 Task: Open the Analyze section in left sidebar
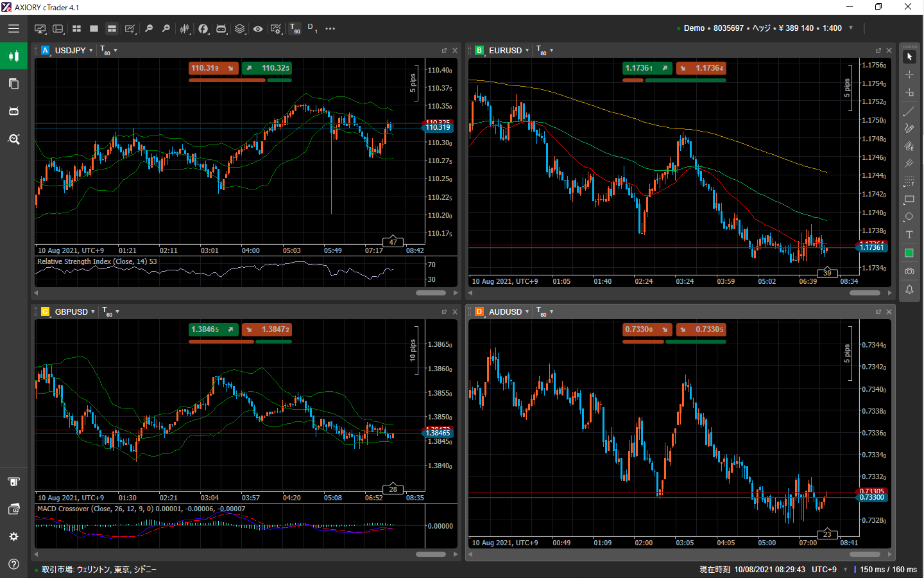coord(13,139)
